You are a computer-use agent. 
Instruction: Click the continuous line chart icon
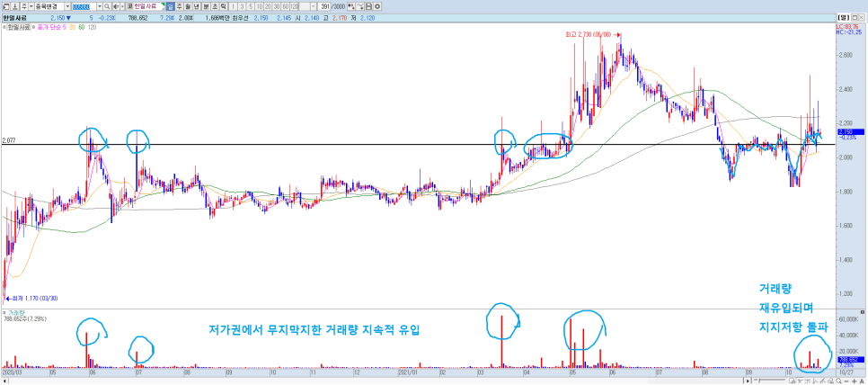click(x=359, y=6)
